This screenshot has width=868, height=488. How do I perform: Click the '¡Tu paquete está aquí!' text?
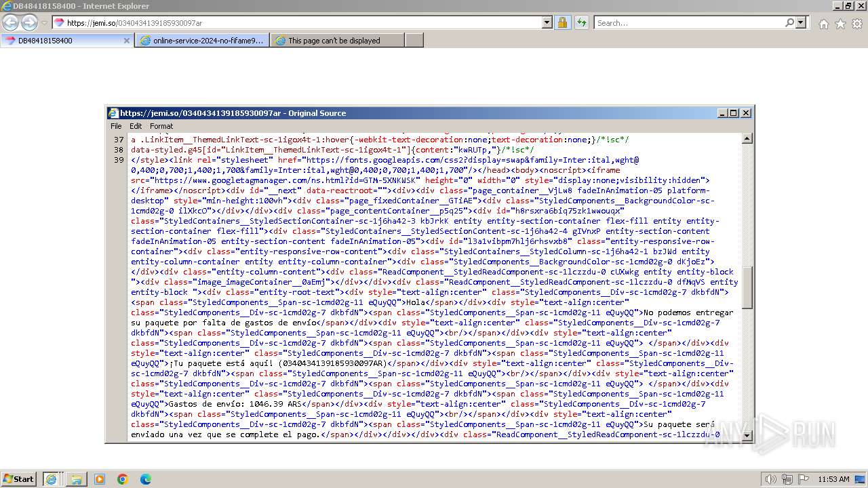click(x=221, y=363)
